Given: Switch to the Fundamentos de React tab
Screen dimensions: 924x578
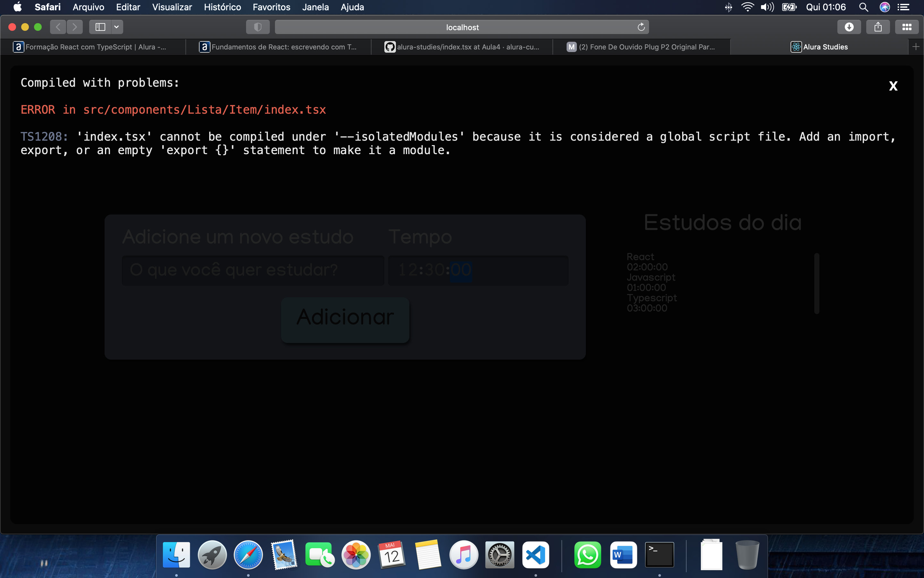Looking at the screenshot, I should click(x=278, y=47).
